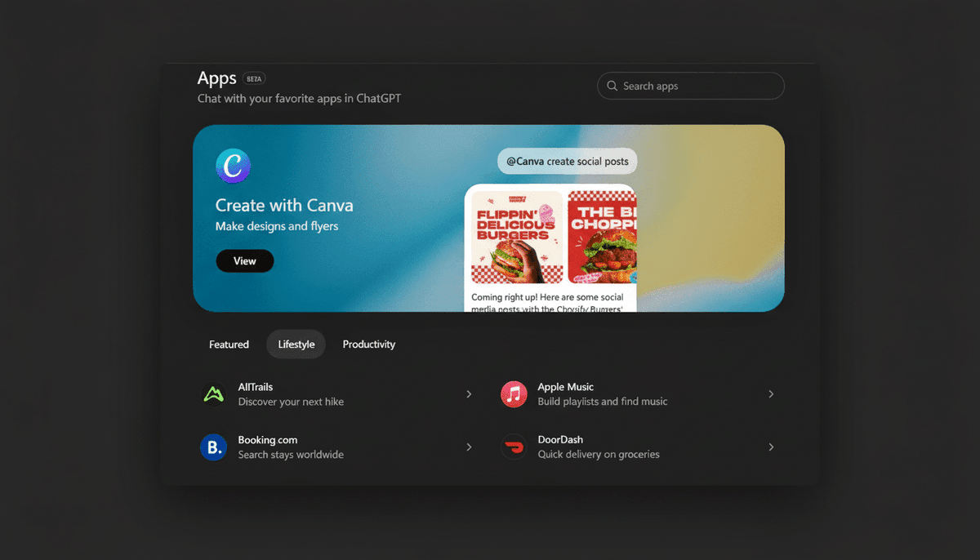Click the AllTrails app icon
Screen dimensions: 980x560
(213, 394)
